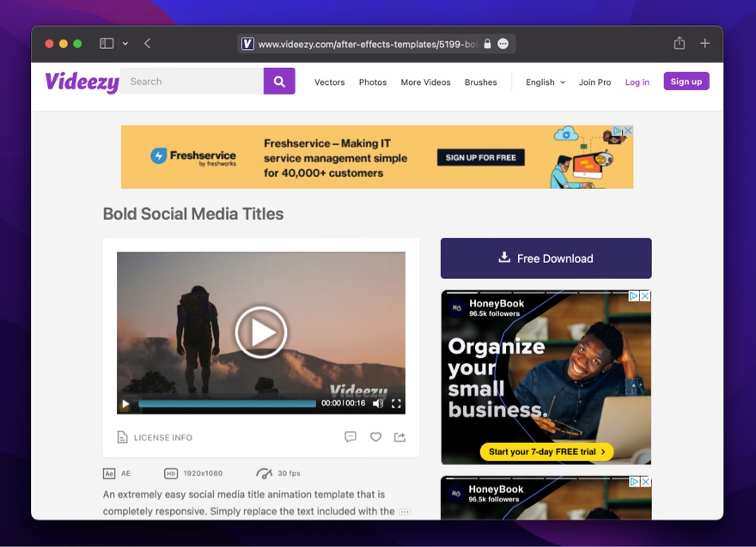Open the Brushes menu item

[480, 82]
